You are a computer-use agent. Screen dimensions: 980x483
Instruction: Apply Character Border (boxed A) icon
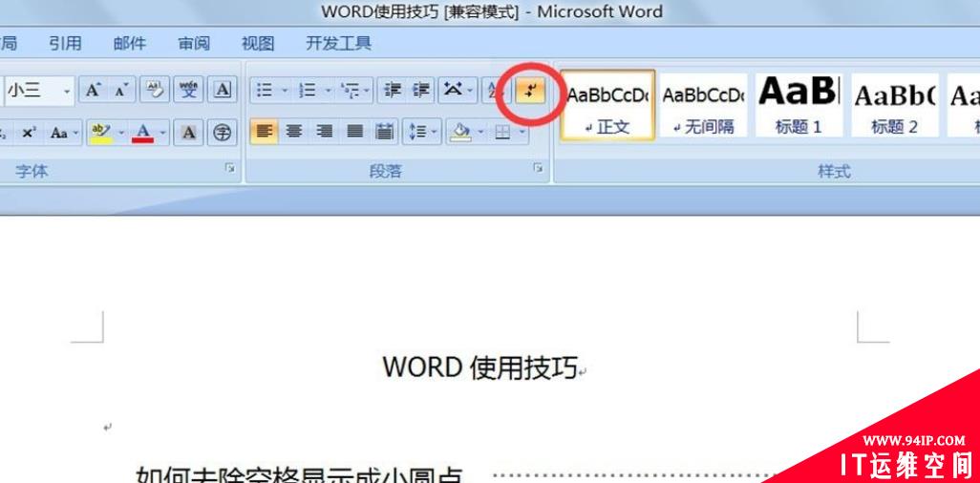point(223,91)
